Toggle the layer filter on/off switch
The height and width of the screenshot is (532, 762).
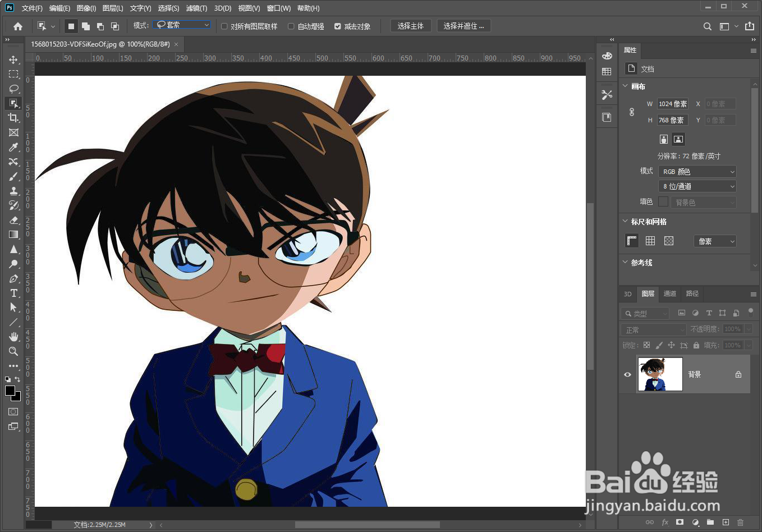pyautogui.click(x=751, y=311)
